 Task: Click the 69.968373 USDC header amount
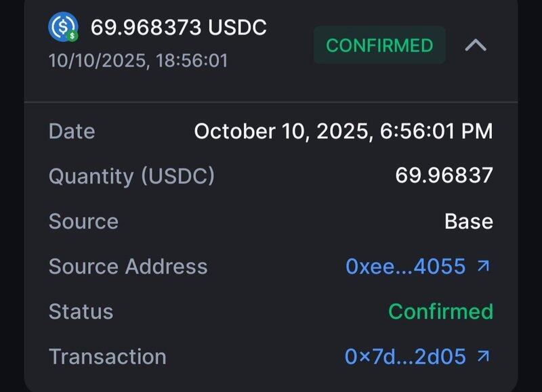coord(179,28)
